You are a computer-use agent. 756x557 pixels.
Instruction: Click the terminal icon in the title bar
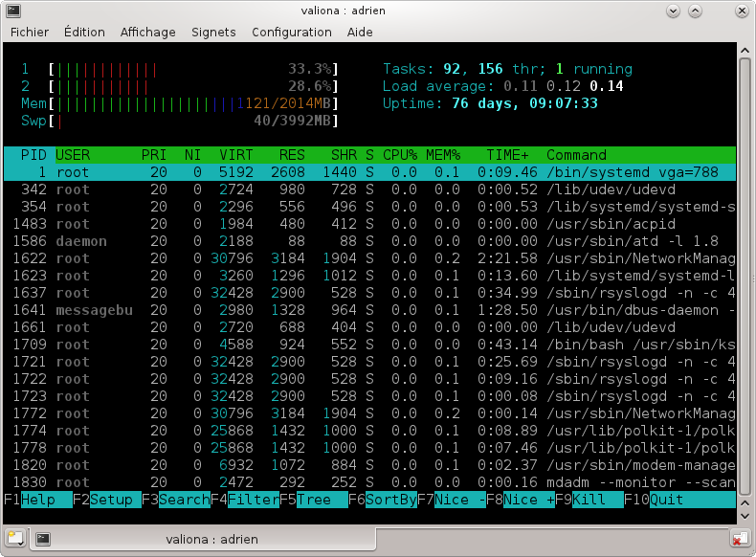(x=13, y=11)
